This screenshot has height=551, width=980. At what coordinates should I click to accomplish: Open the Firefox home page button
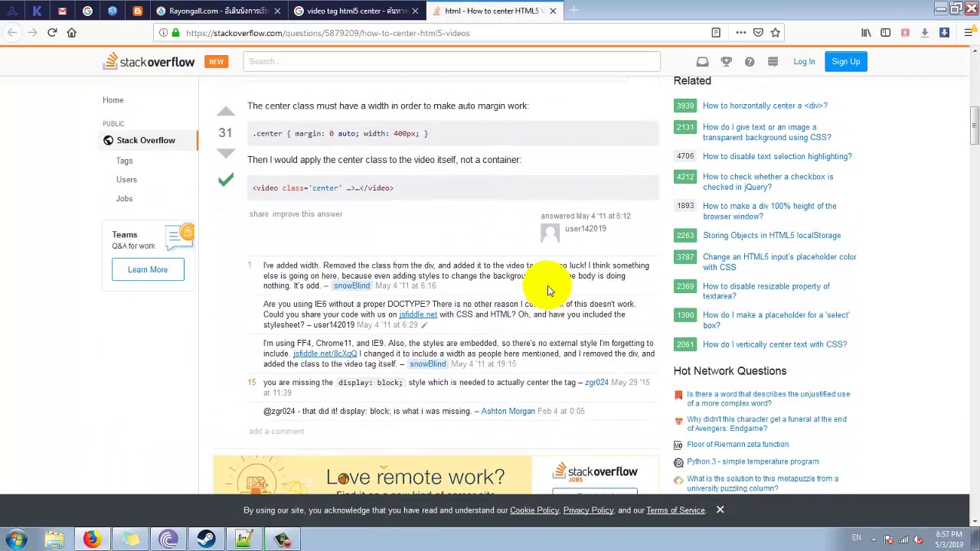click(72, 33)
